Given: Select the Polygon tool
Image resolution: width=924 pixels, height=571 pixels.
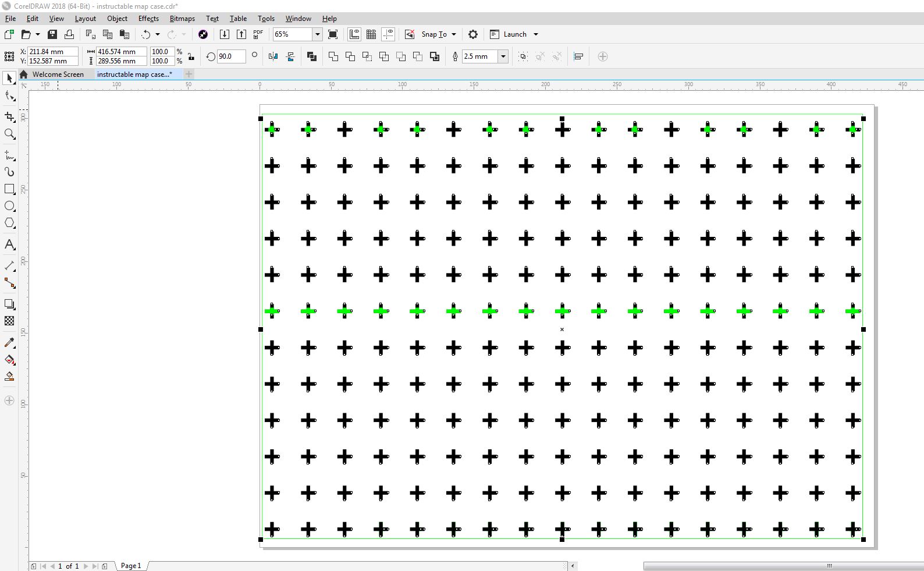Looking at the screenshot, I should pyautogui.click(x=9, y=224).
